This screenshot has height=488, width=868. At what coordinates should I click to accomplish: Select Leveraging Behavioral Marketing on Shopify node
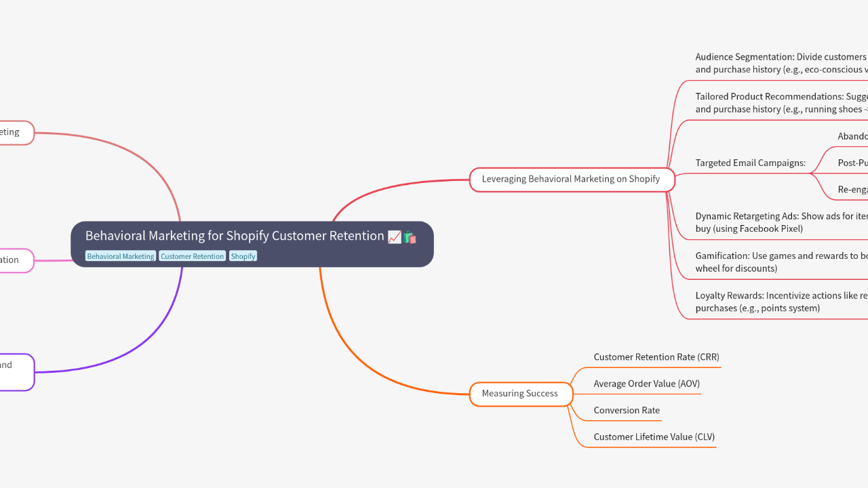click(x=572, y=180)
